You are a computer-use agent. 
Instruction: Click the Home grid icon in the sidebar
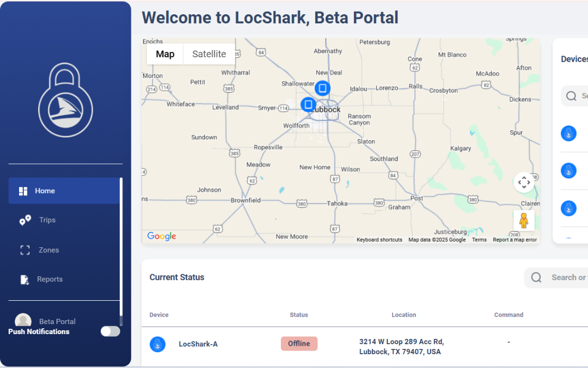[x=23, y=191]
